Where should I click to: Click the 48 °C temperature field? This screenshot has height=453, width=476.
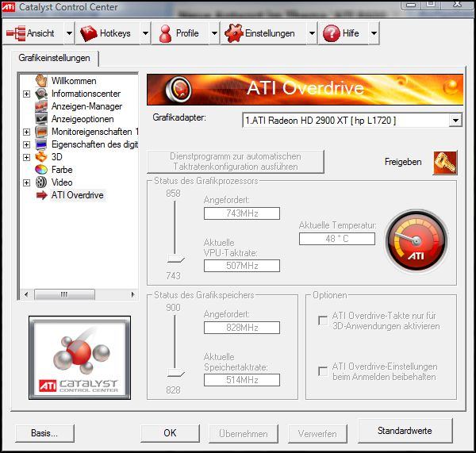tap(337, 239)
